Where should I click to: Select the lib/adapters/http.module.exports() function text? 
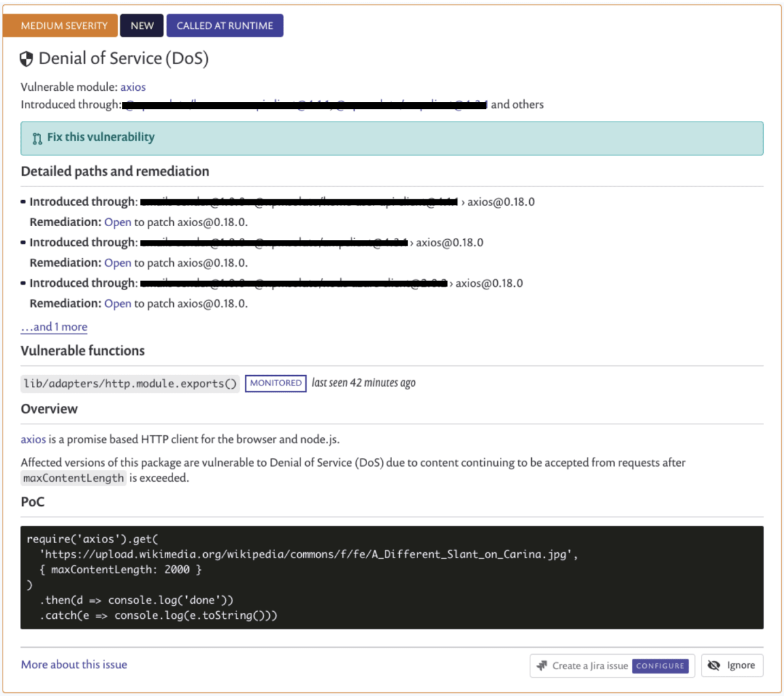pos(130,384)
